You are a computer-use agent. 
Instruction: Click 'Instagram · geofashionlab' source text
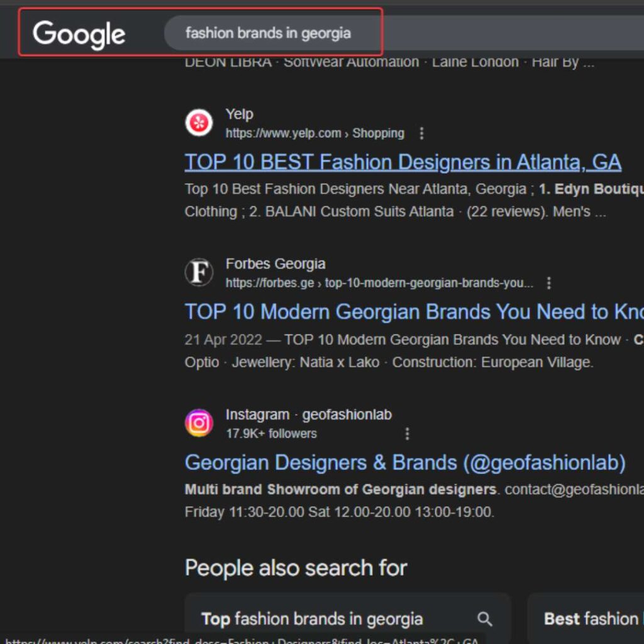click(309, 415)
